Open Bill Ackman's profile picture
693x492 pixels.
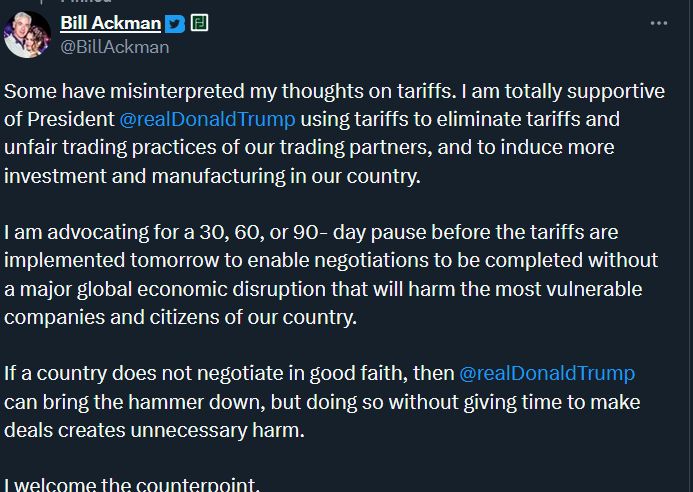27,34
